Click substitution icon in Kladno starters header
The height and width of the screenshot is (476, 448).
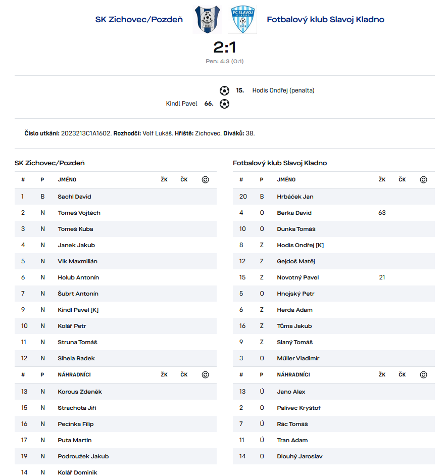pyautogui.click(x=423, y=180)
